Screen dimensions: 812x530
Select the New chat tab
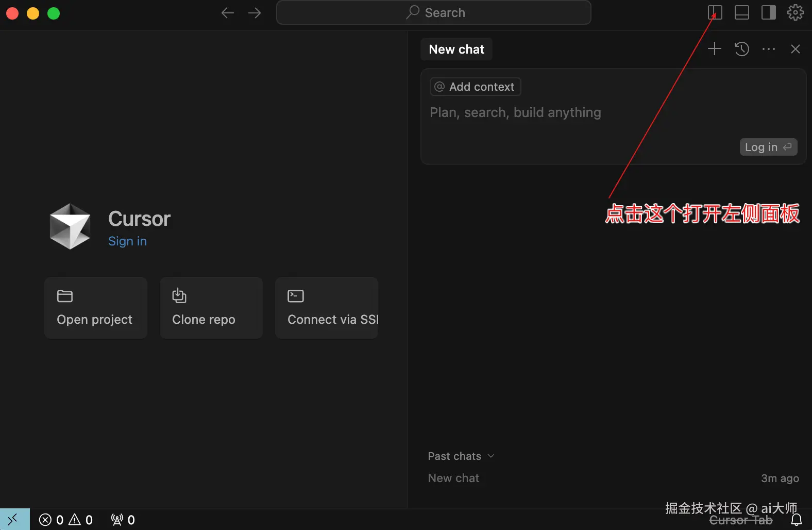pos(456,49)
